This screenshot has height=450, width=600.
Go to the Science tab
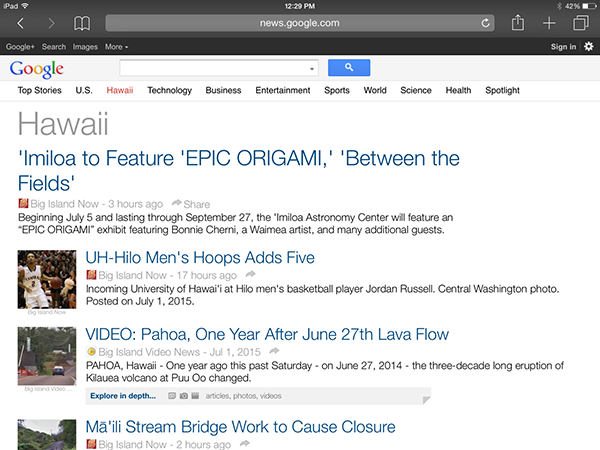click(416, 90)
